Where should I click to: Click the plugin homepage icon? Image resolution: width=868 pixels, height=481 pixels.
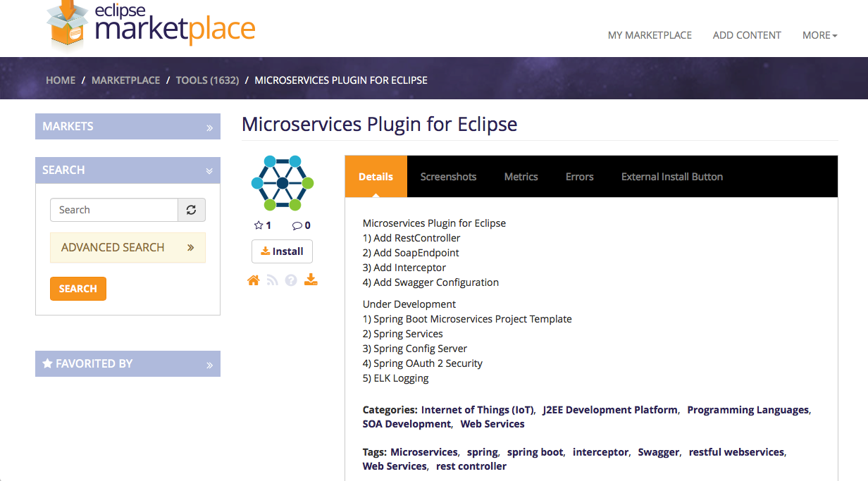point(254,280)
